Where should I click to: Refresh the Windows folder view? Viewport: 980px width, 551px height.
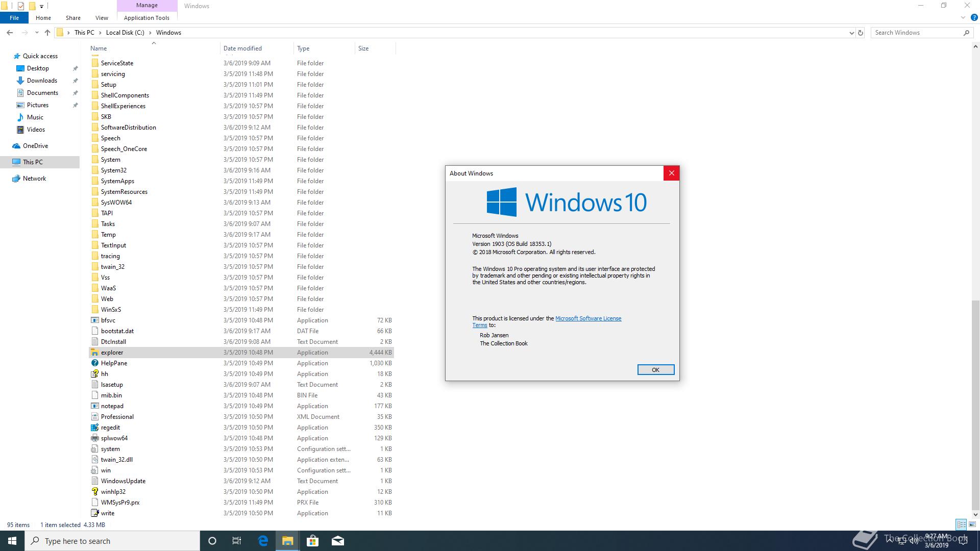pyautogui.click(x=860, y=33)
